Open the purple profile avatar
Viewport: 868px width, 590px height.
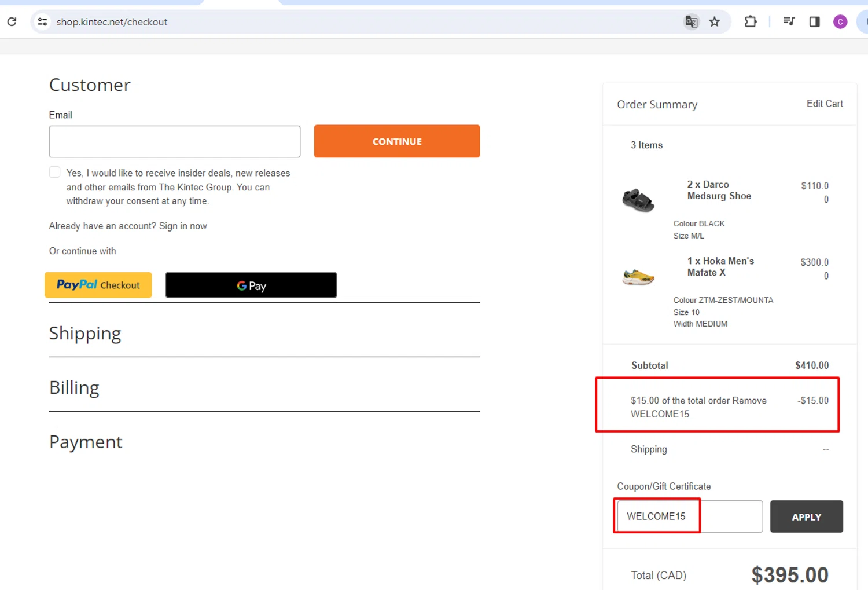[x=840, y=22]
